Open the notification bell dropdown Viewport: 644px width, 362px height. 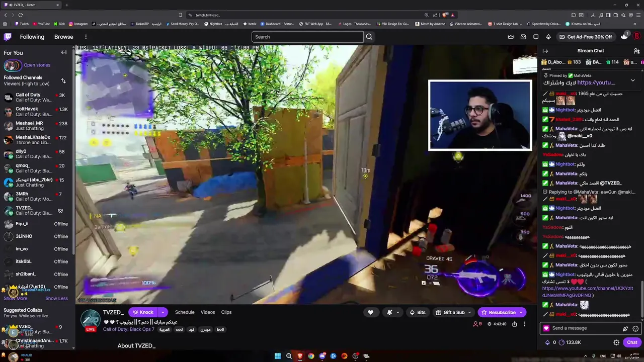(393, 312)
